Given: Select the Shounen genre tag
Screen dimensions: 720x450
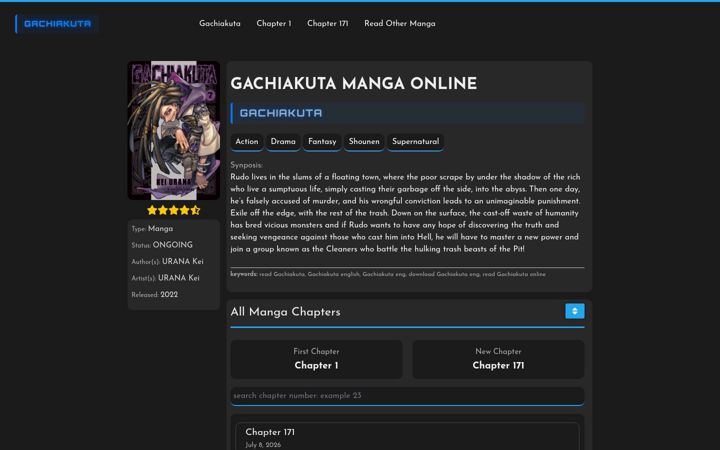Looking at the screenshot, I should click(x=364, y=142).
